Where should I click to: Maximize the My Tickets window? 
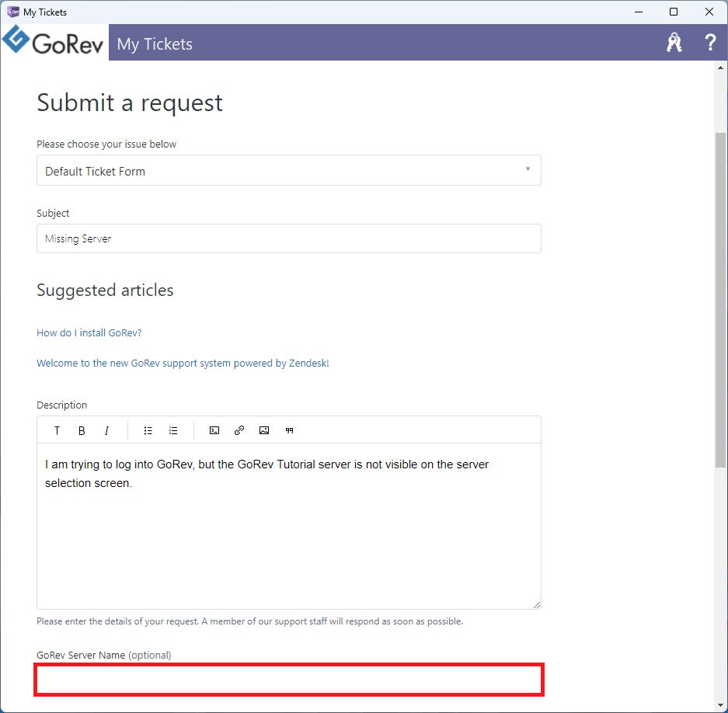674,12
